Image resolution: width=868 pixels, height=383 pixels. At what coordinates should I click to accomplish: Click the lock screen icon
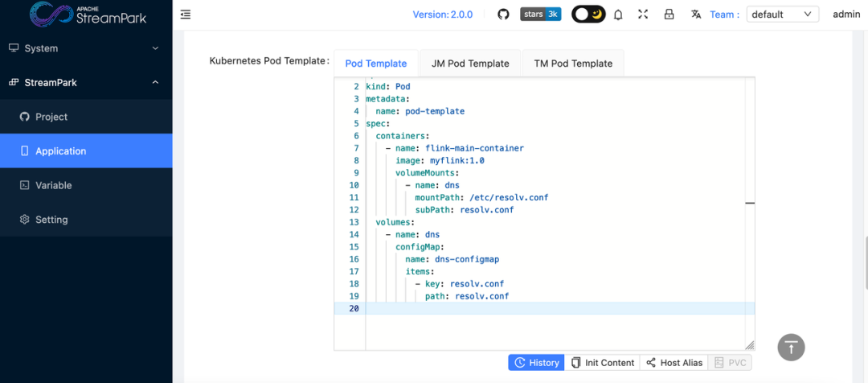669,14
